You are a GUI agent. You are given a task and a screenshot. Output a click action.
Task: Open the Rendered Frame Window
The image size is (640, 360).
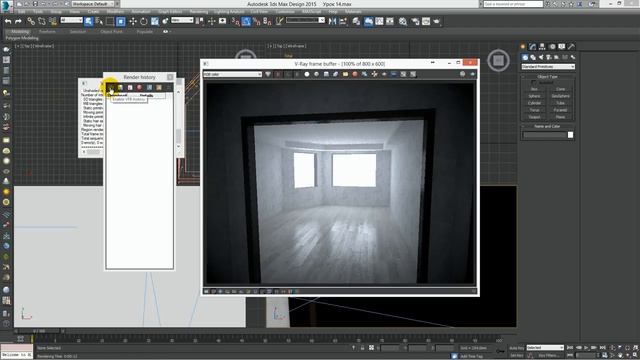pos(426,21)
